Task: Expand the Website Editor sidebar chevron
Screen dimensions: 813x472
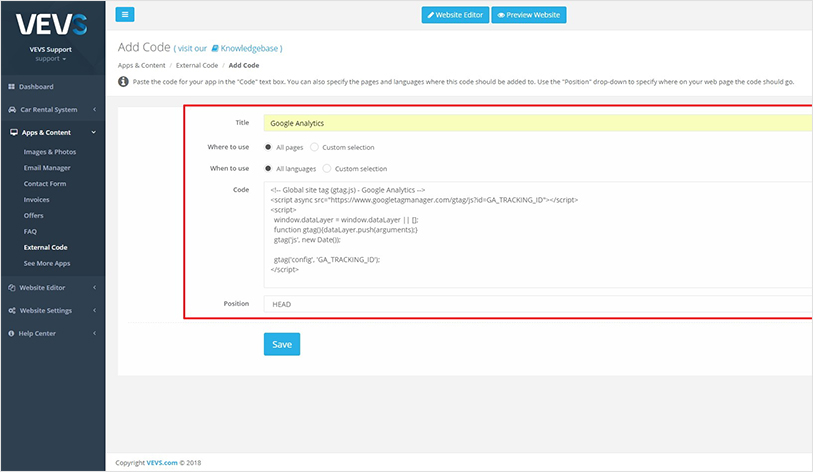Action: coord(94,287)
